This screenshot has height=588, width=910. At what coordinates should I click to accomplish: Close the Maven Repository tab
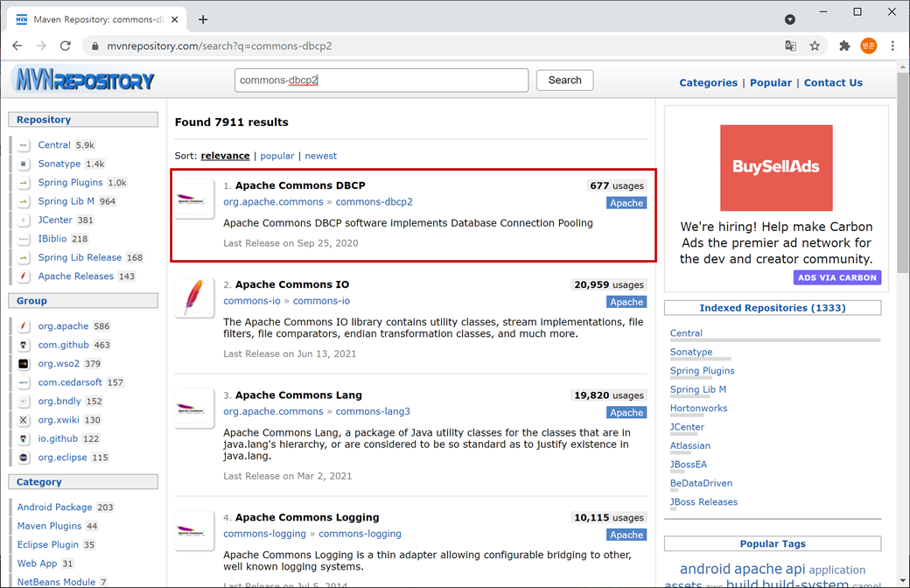pyautogui.click(x=175, y=20)
